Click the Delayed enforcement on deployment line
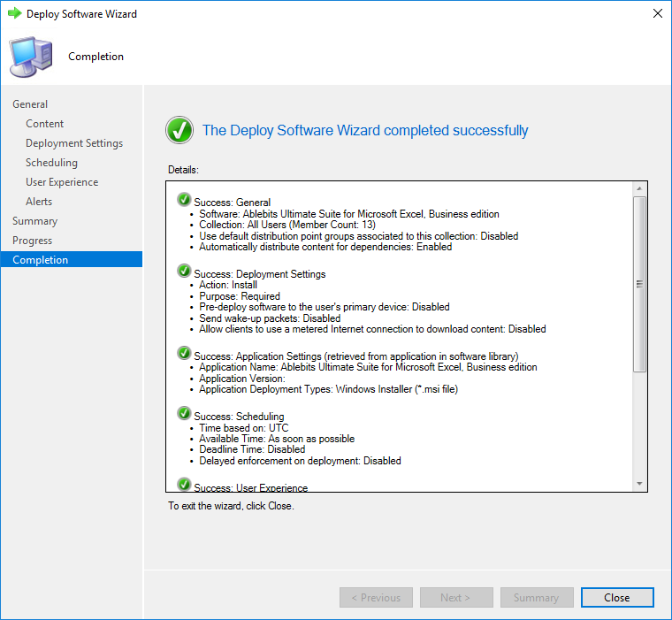The image size is (672, 620). point(300,461)
